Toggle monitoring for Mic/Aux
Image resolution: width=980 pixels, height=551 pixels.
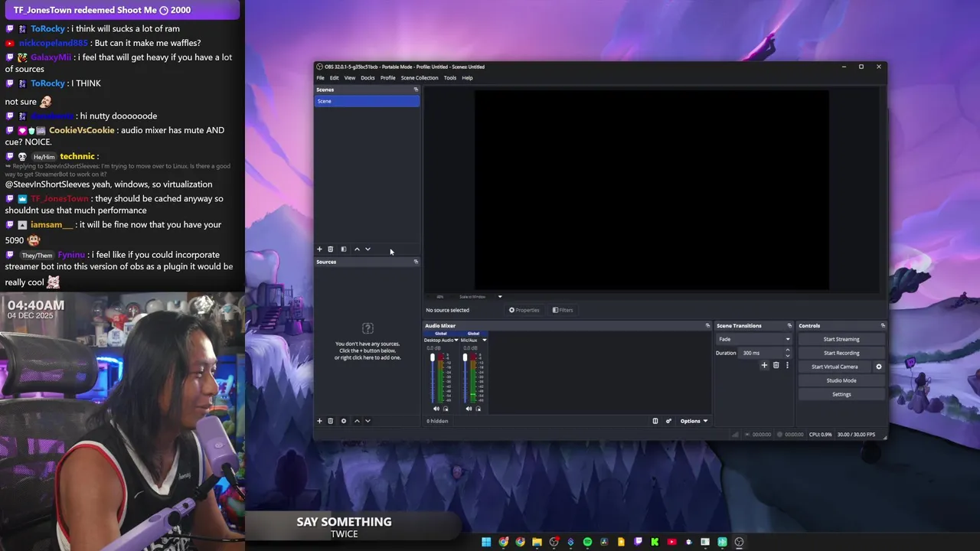pos(478,409)
